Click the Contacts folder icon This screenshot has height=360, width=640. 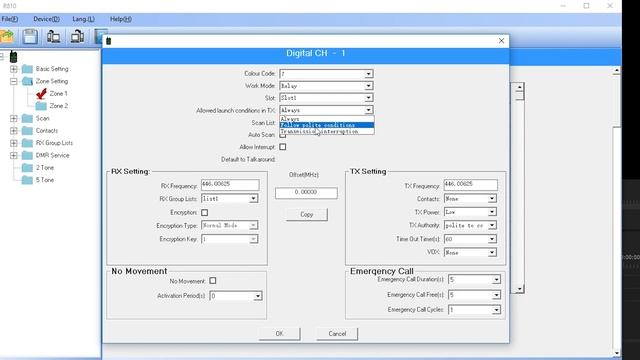coord(27,131)
